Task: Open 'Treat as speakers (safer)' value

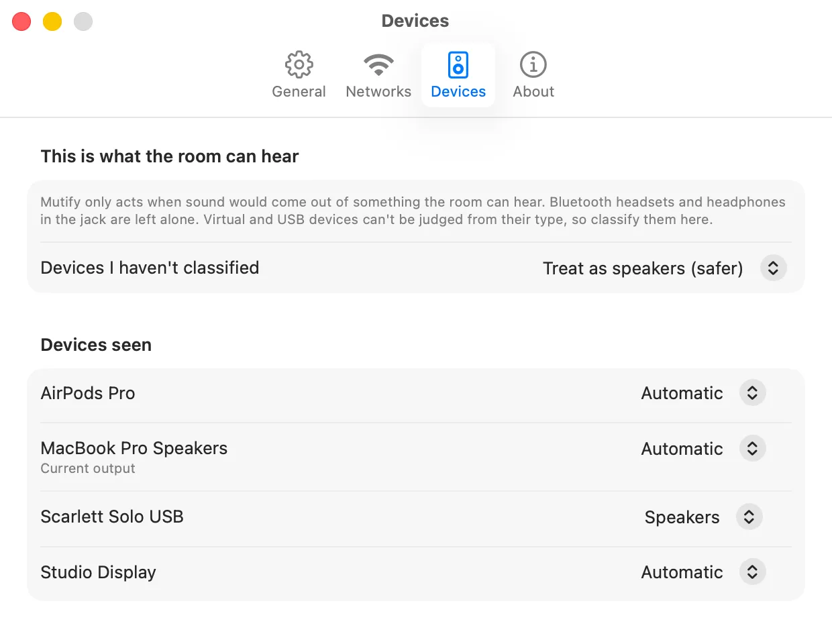Action: click(643, 268)
